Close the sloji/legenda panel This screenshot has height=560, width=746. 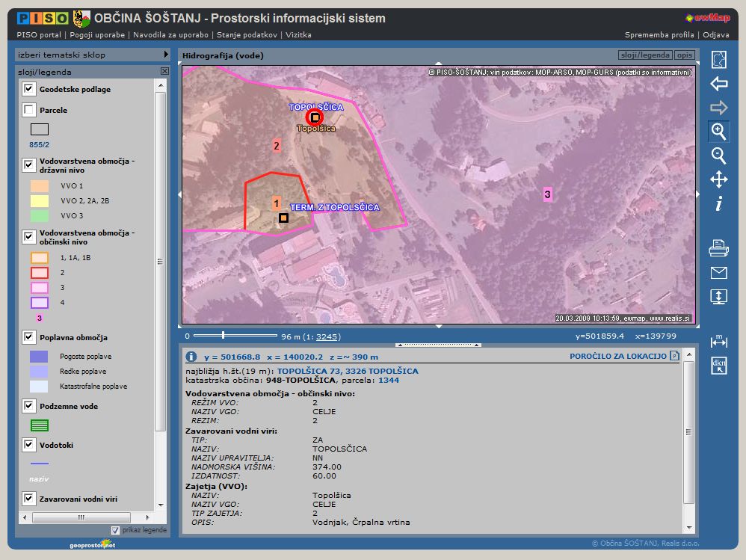click(164, 72)
